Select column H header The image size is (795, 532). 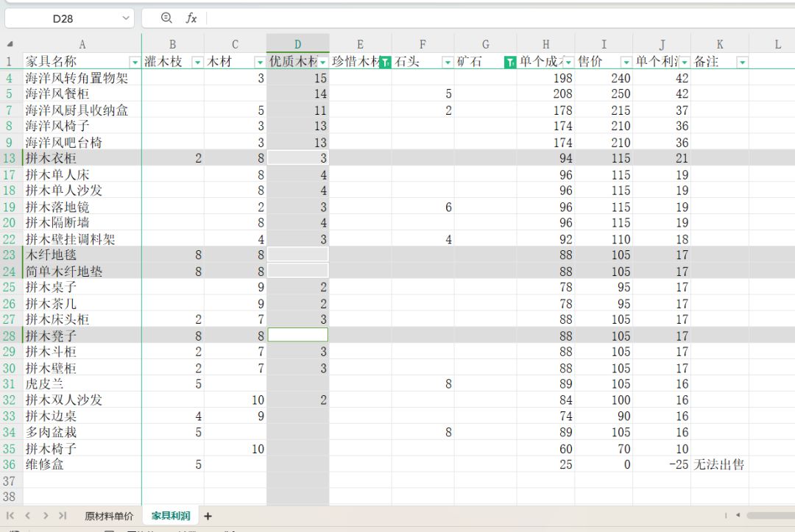click(x=545, y=44)
